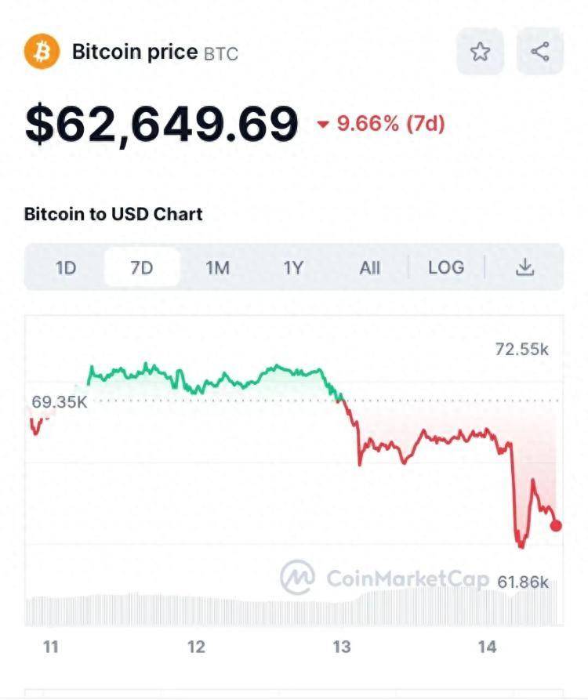Select the 7D chart range
This screenshot has height=700, width=588.
[142, 268]
